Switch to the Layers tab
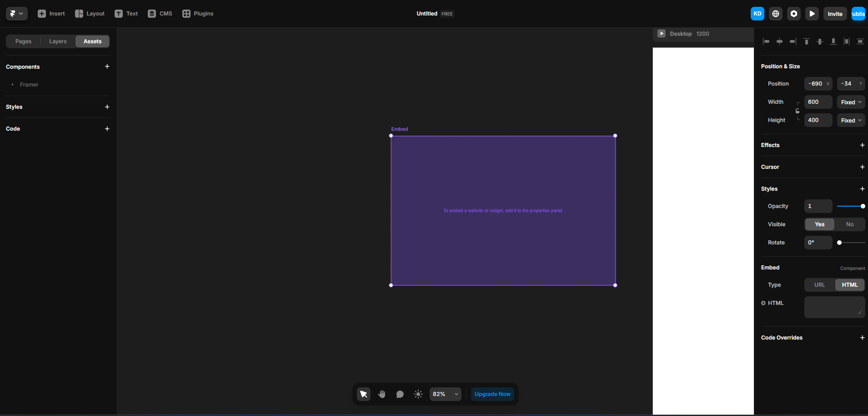 coord(58,41)
